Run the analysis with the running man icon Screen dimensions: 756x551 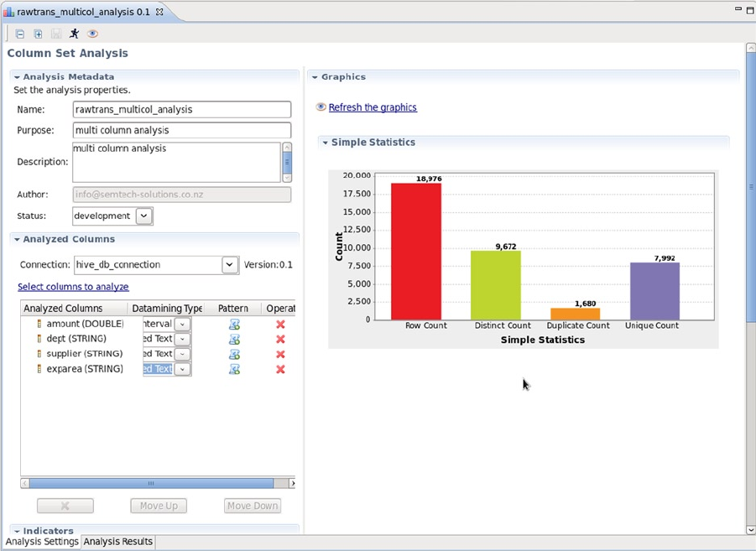point(74,34)
